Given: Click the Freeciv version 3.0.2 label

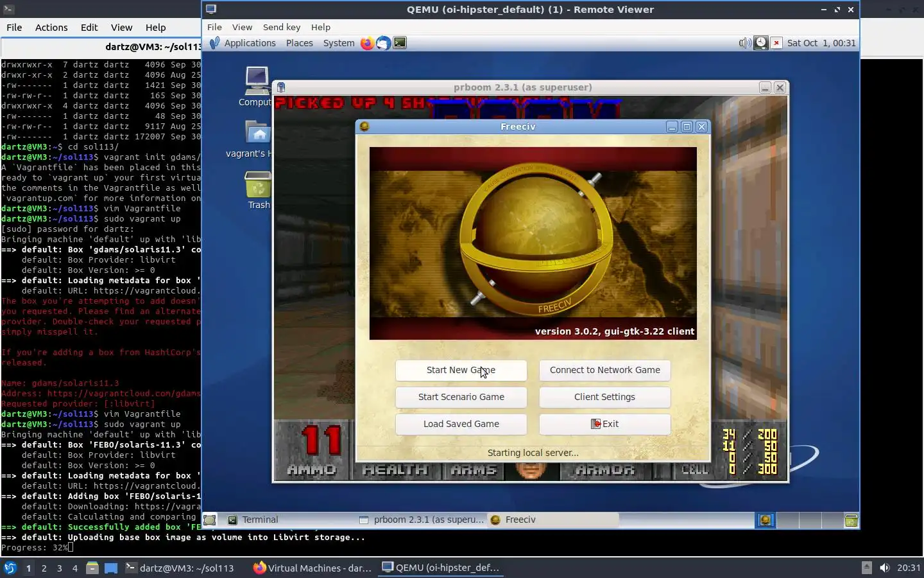Looking at the screenshot, I should [615, 331].
